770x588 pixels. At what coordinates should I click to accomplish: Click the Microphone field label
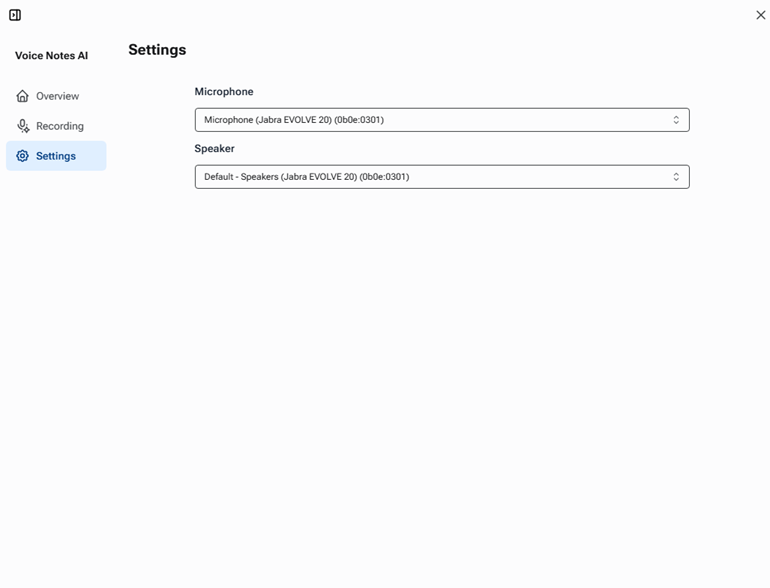tap(224, 92)
